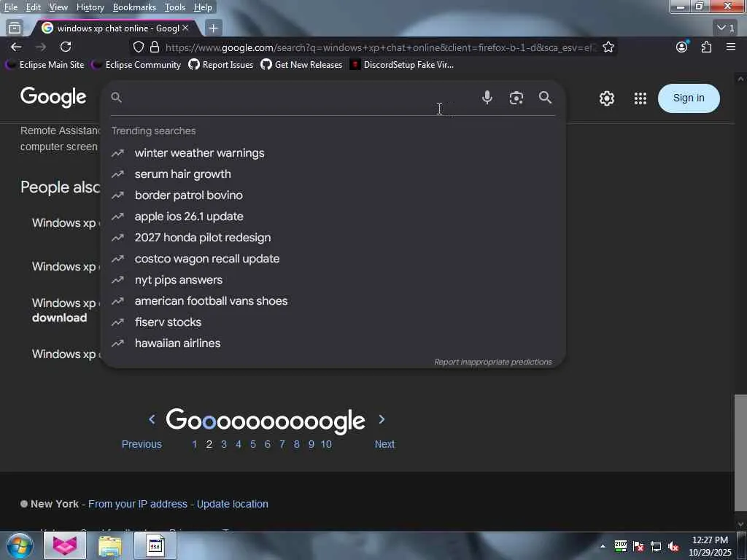Go to results page 10
Image resolution: width=747 pixels, height=560 pixels.
coord(326,444)
